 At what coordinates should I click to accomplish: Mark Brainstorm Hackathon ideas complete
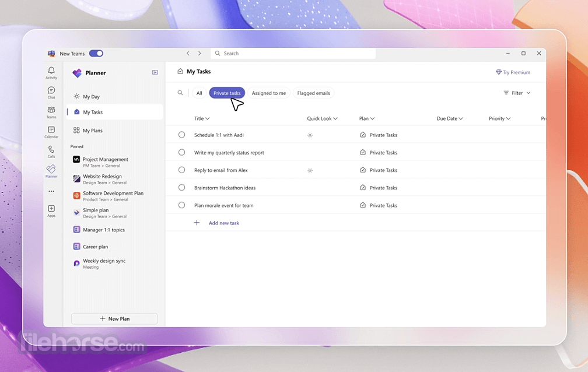181,188
